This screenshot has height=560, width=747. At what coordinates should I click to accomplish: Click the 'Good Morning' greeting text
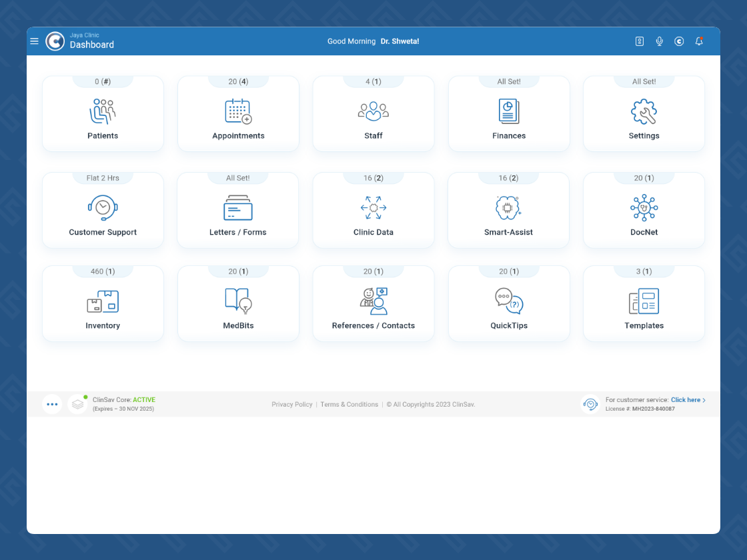351,41
